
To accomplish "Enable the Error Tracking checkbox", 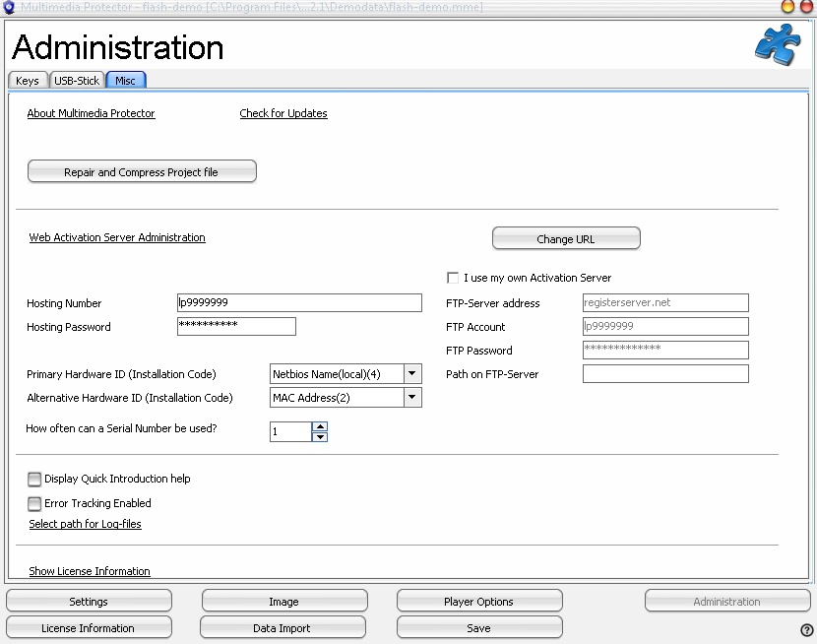I will [35, 504].
